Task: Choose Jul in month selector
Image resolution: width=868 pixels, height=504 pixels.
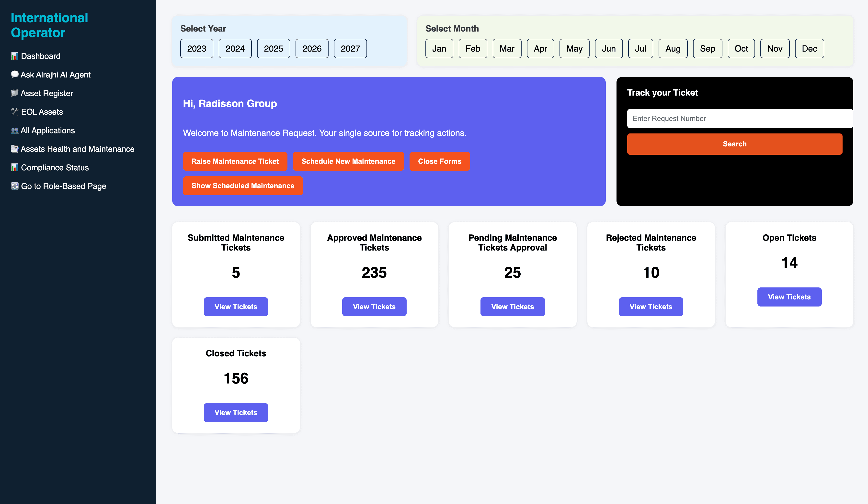Action: coord(640,48)
